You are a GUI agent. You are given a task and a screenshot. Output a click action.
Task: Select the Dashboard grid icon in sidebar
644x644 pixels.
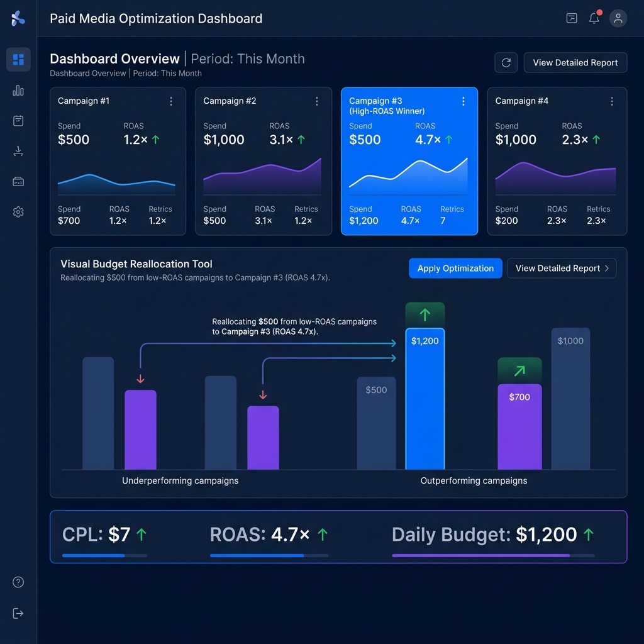(18, 59)
